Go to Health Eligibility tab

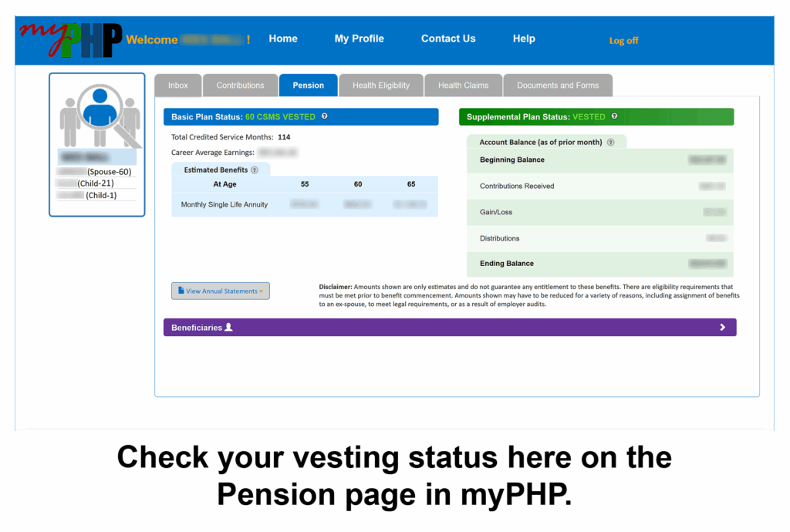[x=381, y=86]
